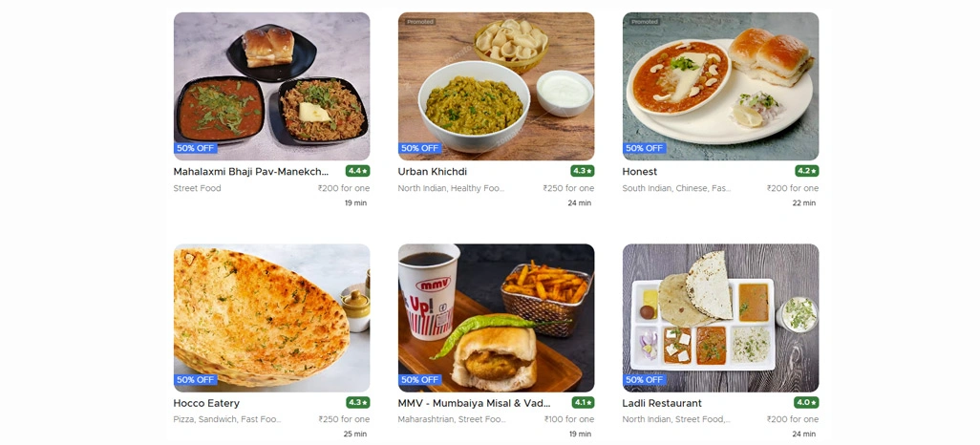This screenshot has height=445, width=980.
Task: Click the Urban Khichdi restaurant name
Action: click(433, 171)
